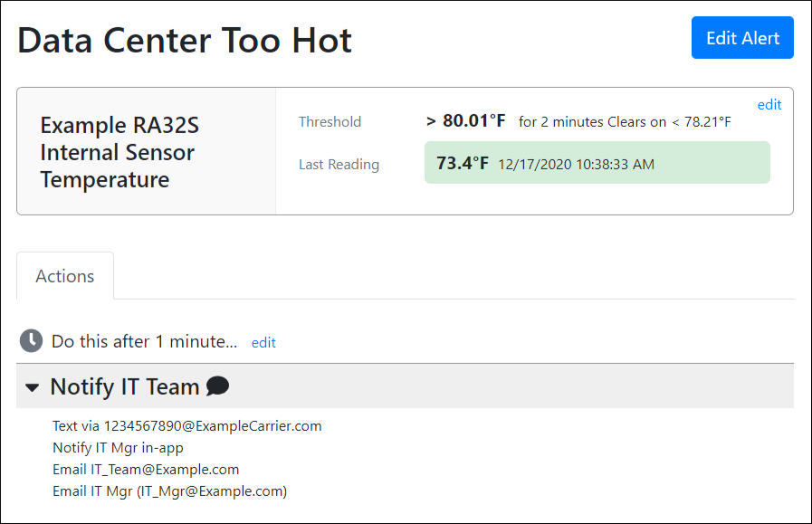The height and width of the screenshot is (524, 812).
Task: Click the Email IT Mgr (IT_Mgr@Example.com) entry
Action: coord(169,491)
